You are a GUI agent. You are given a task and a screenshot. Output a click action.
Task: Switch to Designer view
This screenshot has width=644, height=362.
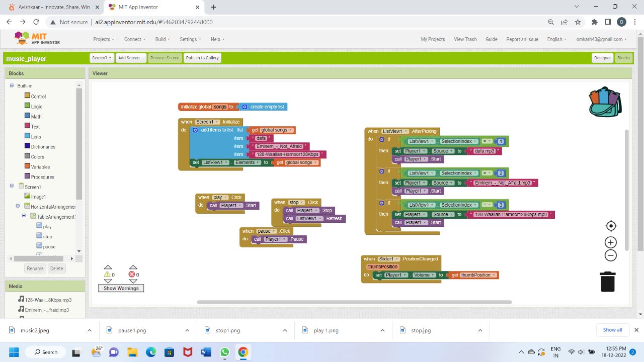click(x=602, y=58)
